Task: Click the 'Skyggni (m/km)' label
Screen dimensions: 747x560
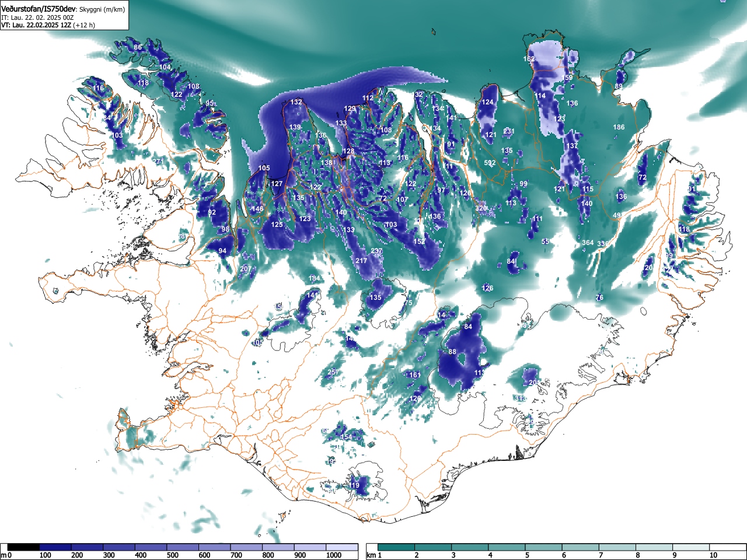Action: pyautogui.click(x=102, y=9)
